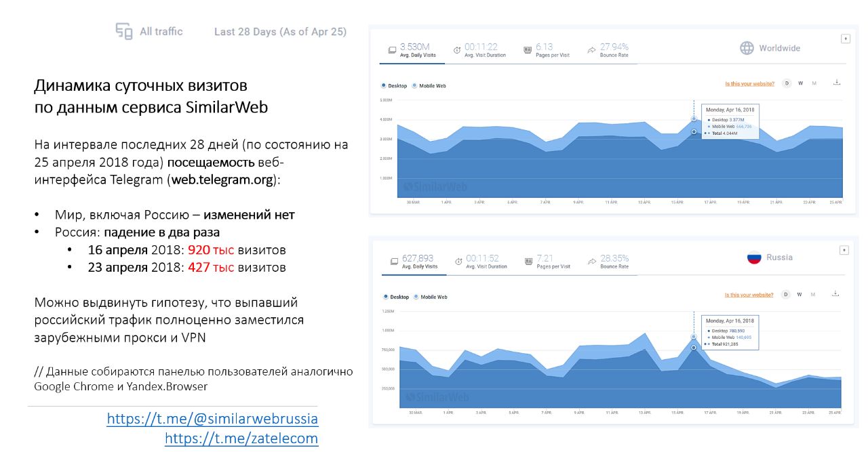The height and width of the screenshot is (452, 868).
Task: Click the monitor icon beside 3.530M
Action: click(391, 50)
